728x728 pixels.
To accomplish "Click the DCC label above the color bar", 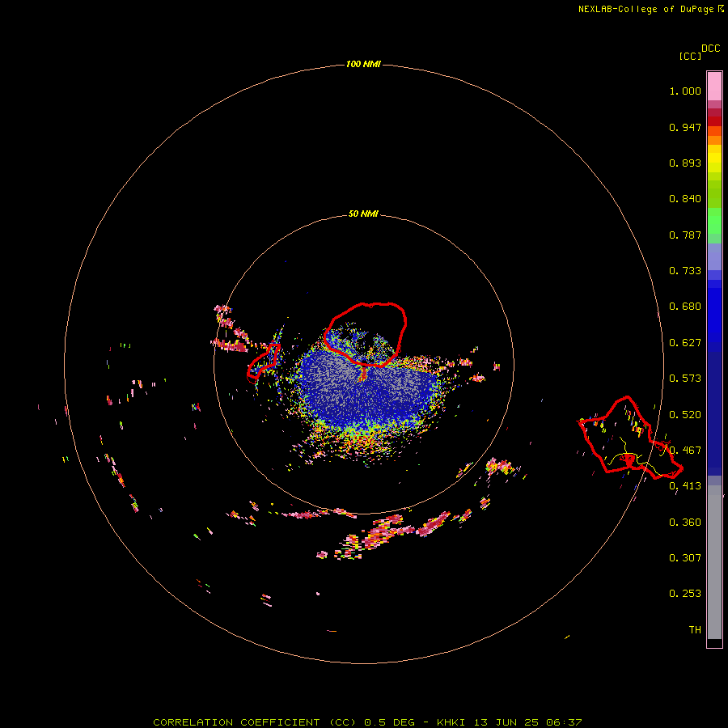I will (710, 48).
